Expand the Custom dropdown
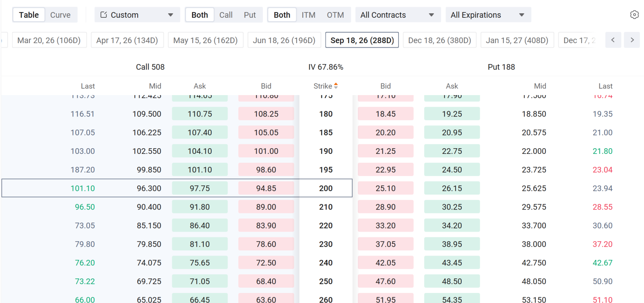This screenshot has height=303, width=644. click(137, 15)
